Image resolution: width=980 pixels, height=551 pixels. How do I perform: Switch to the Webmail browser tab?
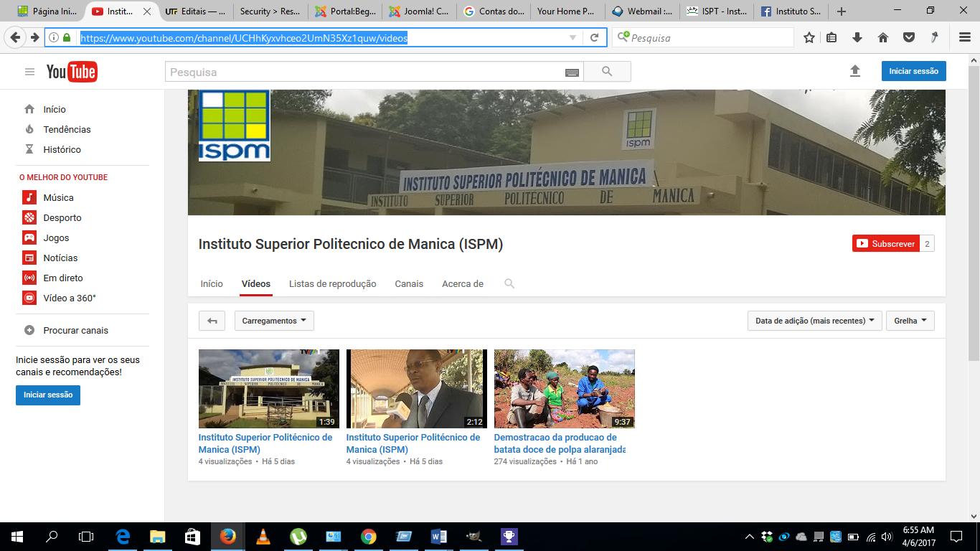[642, 11]
